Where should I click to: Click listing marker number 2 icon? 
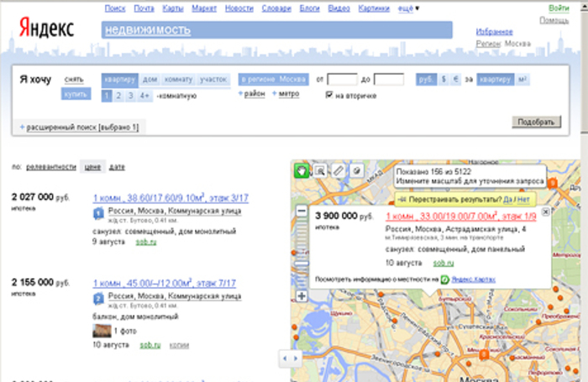[x=98, y=299]
